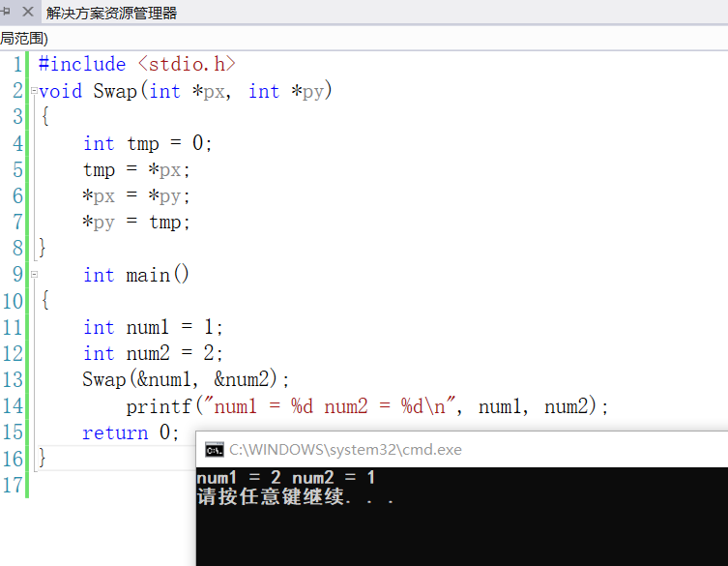This screenshot has width=728, height=566.
Task: Close the Solution Explorer panel with the X
Action: point(28,12)
